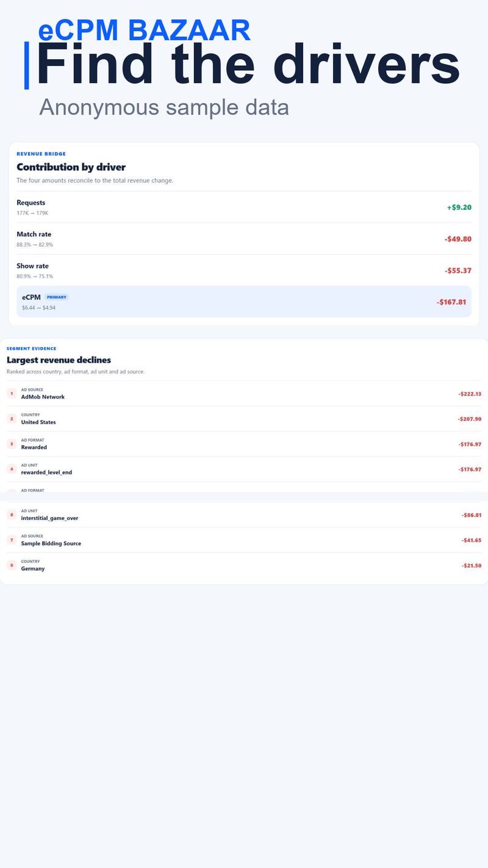Open the AdMob Network segment entry
The width and height of the screenshot is (488, 868).
244,394
